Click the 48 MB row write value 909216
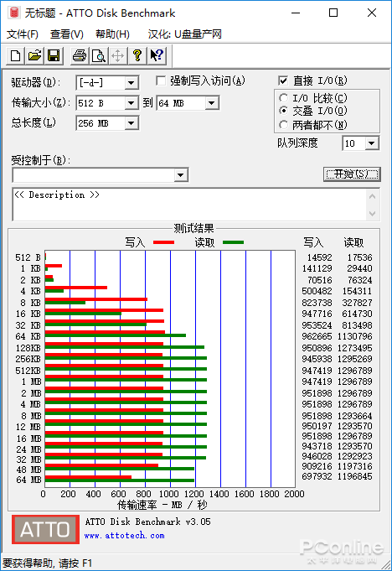 point(317,466)
